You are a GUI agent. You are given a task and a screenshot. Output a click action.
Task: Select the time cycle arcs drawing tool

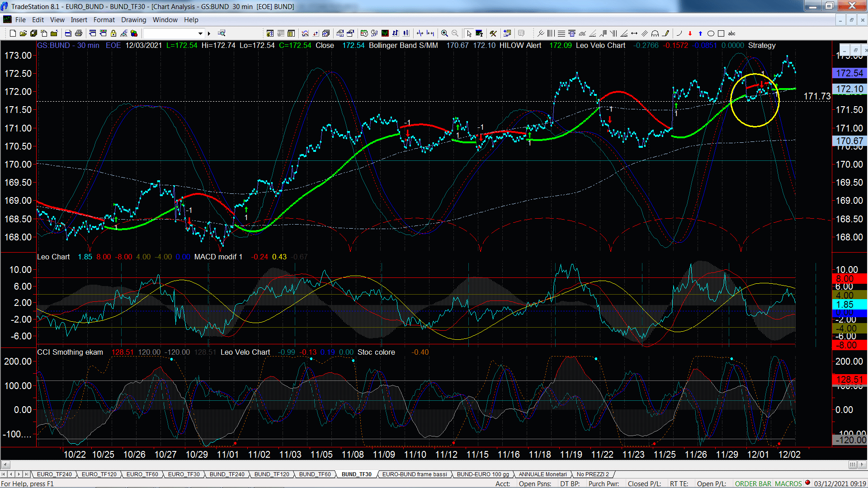pos(655,33)
